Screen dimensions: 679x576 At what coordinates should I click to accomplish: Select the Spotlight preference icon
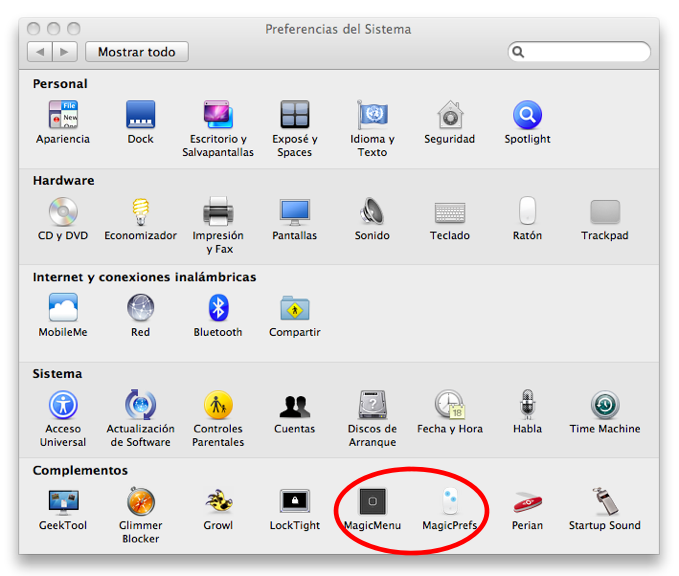[x=527, y=115]
